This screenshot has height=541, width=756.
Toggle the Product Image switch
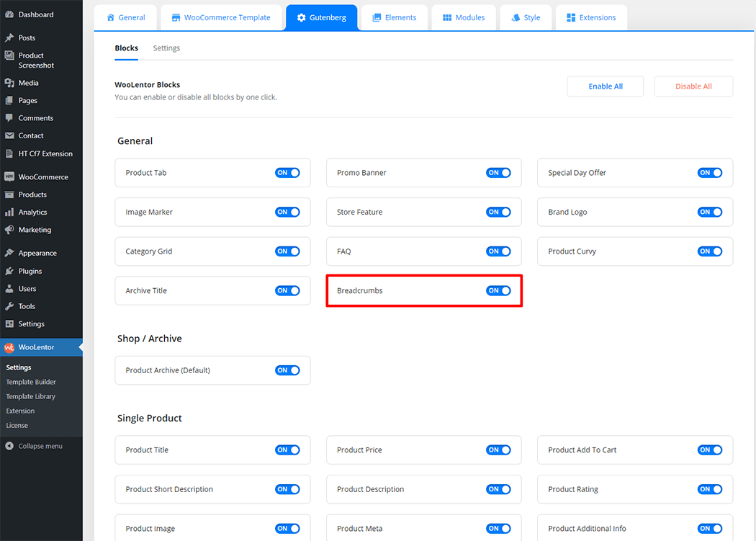click(x=287, y=529)
